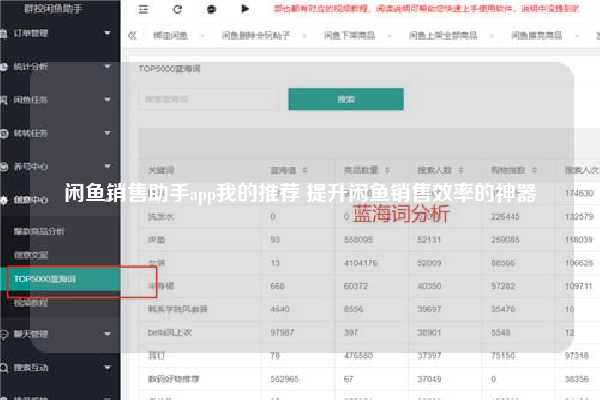Image resolution: width=600 pixels, height=400 pixels.
Task: Sort table by 蓝海值 column arrows
Action: (305, 169)
